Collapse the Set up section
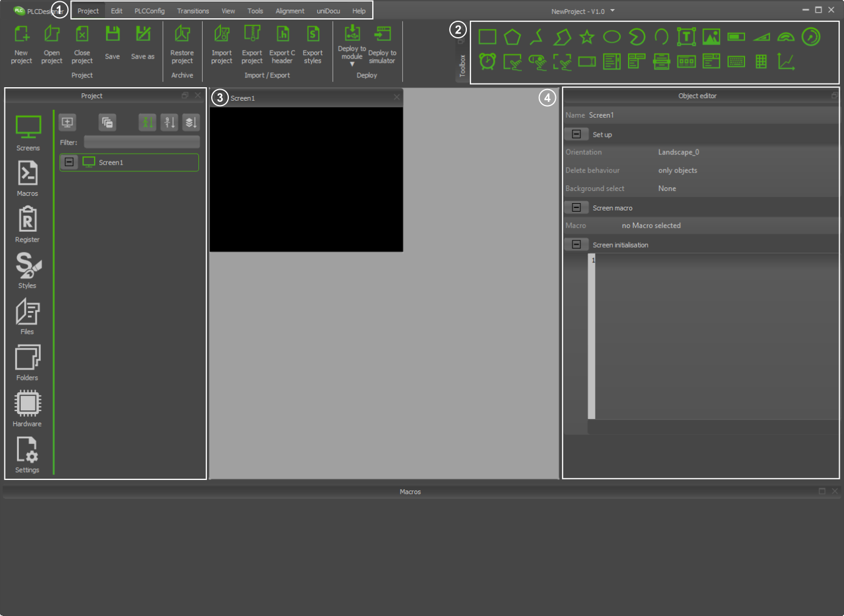Viewport: 844px width, 616px height. [576, 134]
